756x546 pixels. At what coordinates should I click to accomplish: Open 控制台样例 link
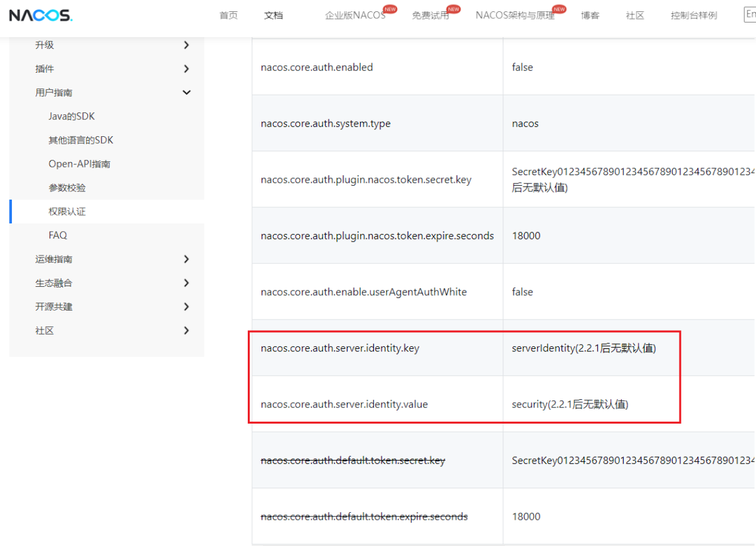[x=694, y=16]
